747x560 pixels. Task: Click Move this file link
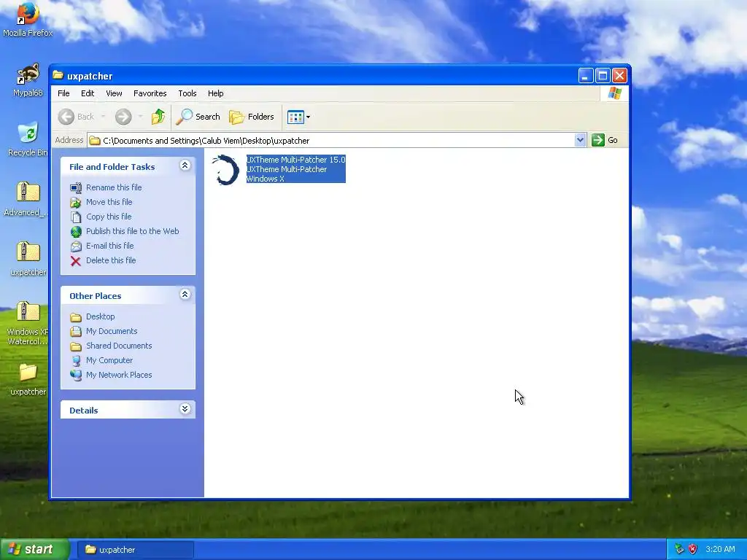click(109, 202)
